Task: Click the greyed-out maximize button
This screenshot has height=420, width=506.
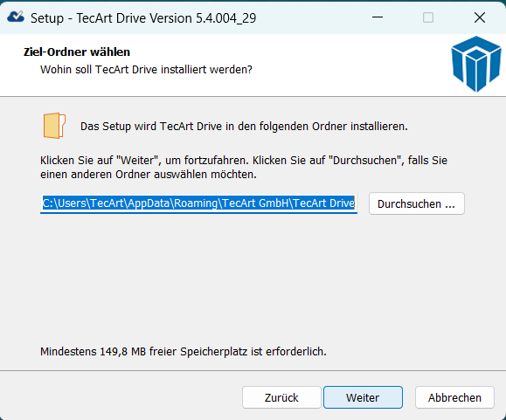Action: coord(428,17)
